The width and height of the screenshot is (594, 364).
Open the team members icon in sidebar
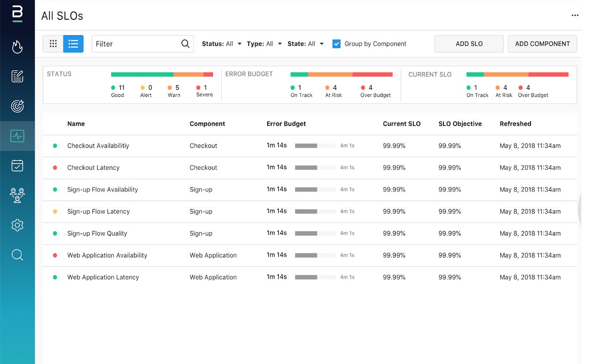[x=17, y=195]
